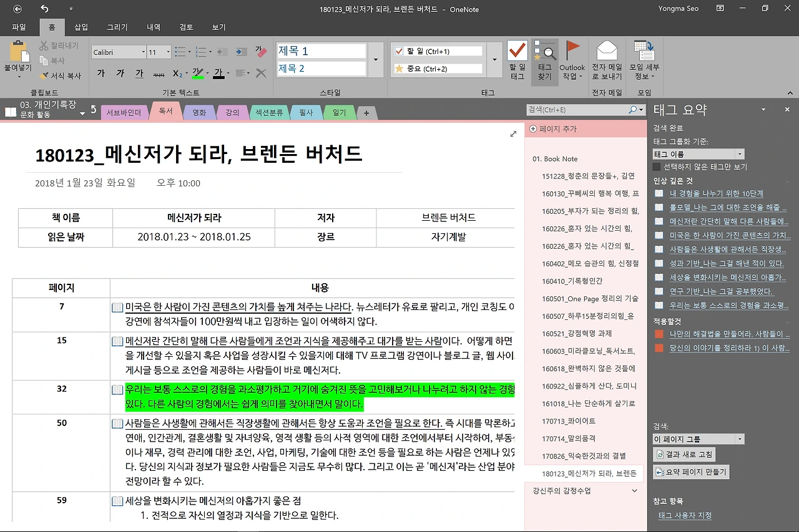Click the back arrow in the title bar

click(x=17, y=9)
